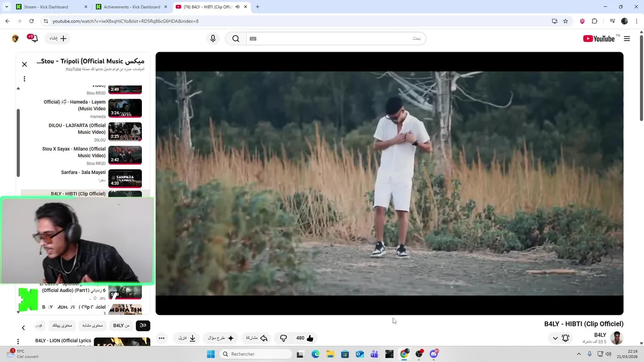Viewport: 644px width, 362px height.
Task: Click the address bar URL
Action: pyautogui.click(x=125, y=21)
